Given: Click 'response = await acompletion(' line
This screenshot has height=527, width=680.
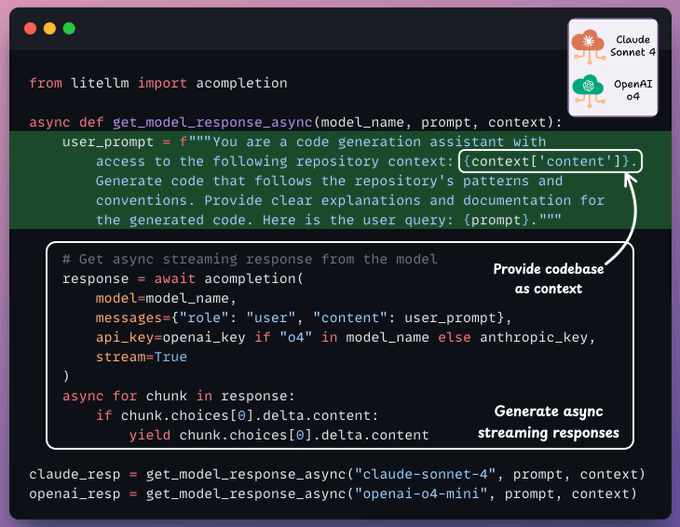Looking at the screenshot, I should (x=183, y=279).
